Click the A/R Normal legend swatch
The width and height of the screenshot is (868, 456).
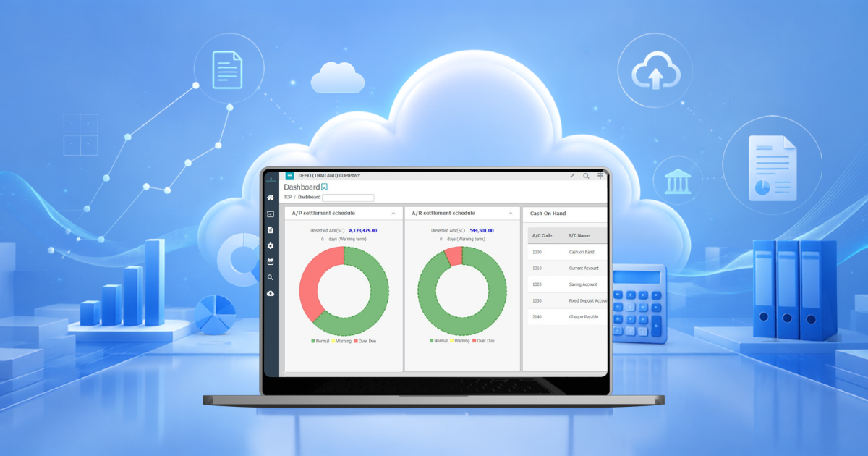click(432, 341)
